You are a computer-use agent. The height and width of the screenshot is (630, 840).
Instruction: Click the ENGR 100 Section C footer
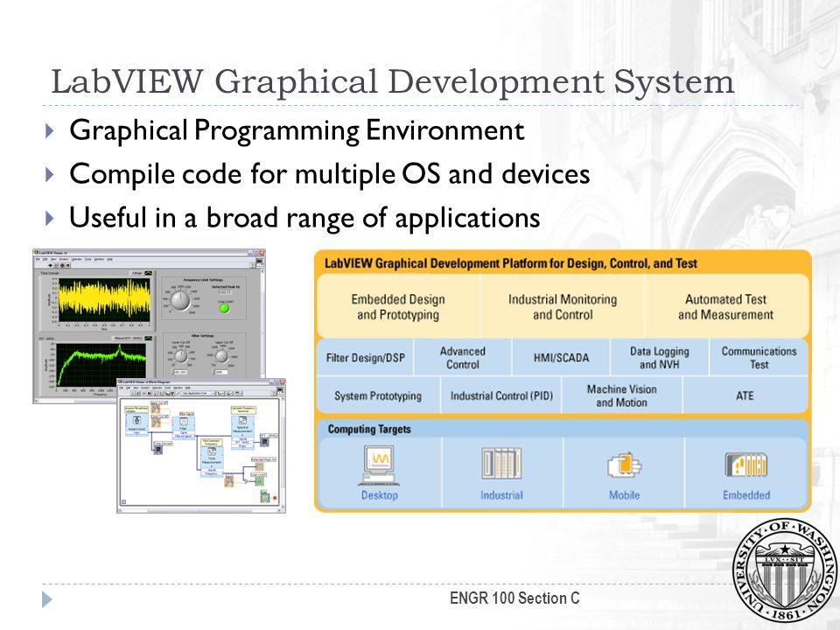(x=514, y=598)
